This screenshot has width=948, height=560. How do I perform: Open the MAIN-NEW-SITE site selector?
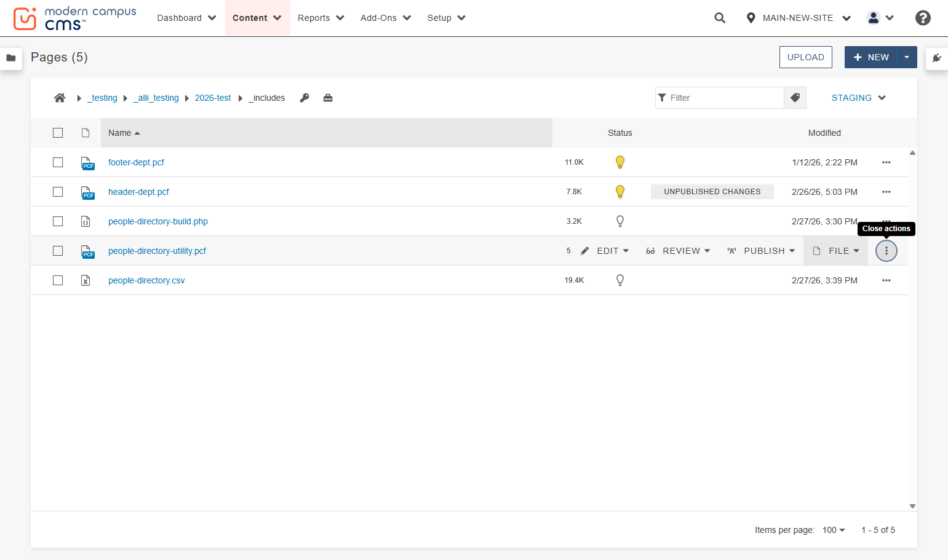[799, 18]
